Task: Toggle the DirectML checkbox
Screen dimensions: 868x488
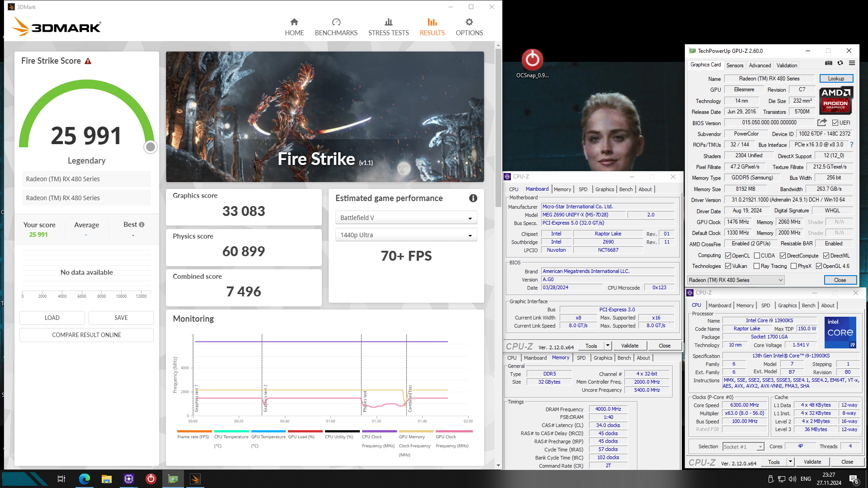Action: tap(826, 256)
